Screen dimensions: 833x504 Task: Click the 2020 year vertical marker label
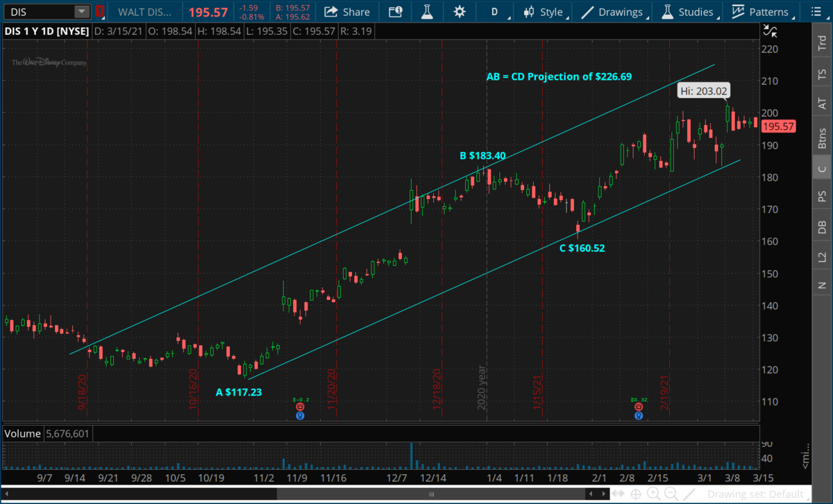pyautogui.click(x=482, y=387)
